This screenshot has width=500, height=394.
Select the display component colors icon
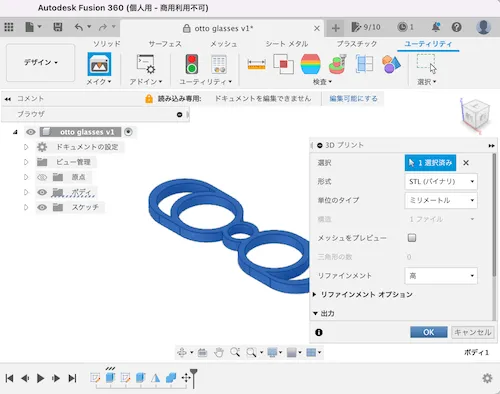tap(391, 64)
